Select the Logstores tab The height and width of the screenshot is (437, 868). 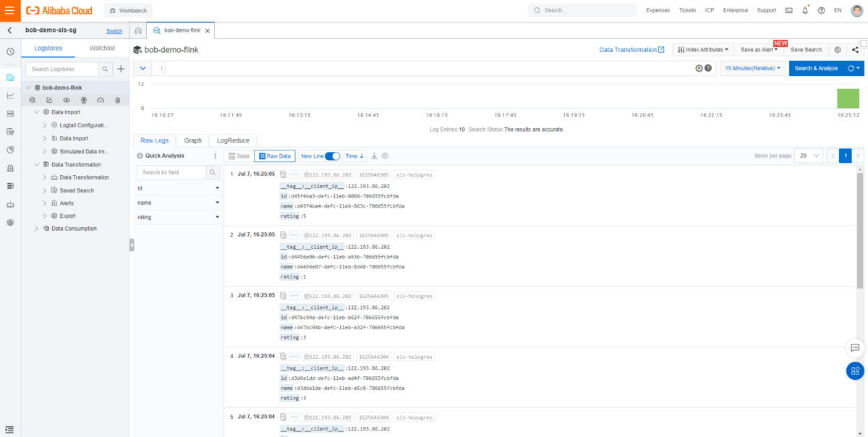click(x=48, y=48)
